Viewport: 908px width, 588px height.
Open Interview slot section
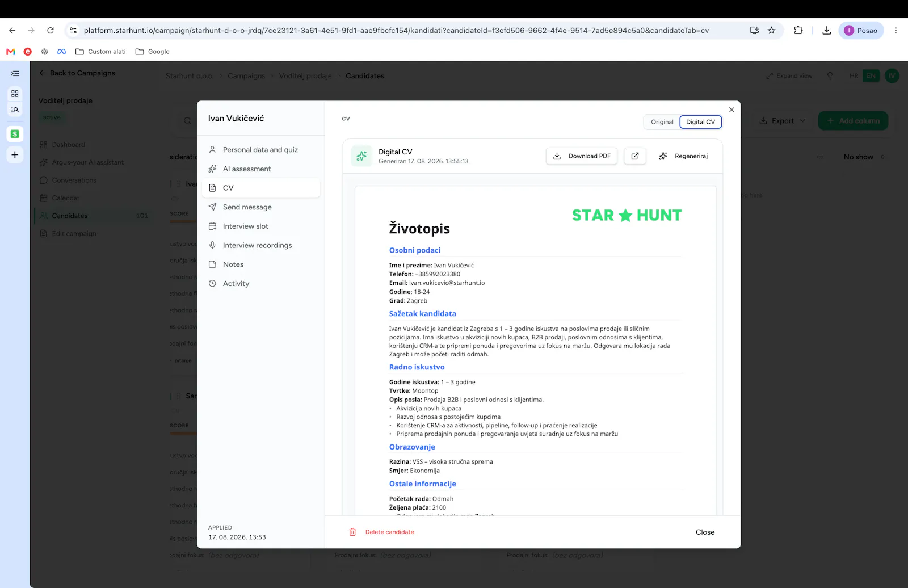click(x=261, y=226)
